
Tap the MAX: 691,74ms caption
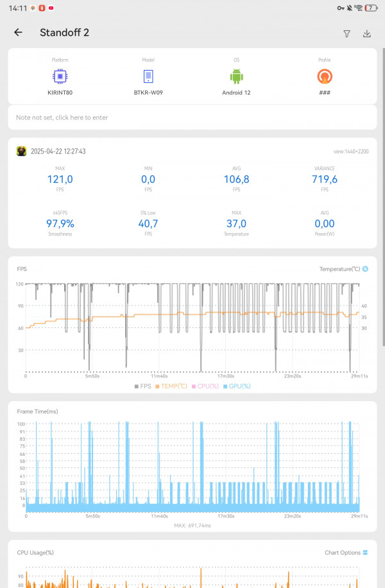coord(193,525)
